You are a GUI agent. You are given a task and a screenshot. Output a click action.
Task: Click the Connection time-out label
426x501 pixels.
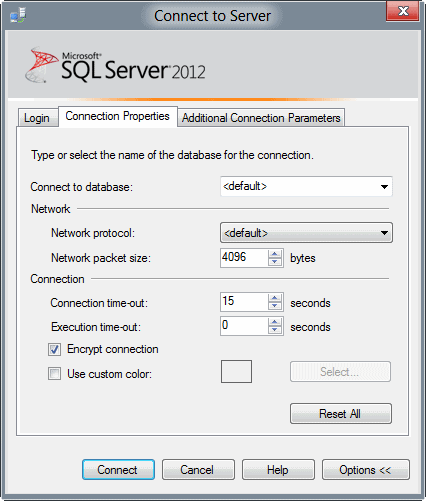tap(99, 303)
